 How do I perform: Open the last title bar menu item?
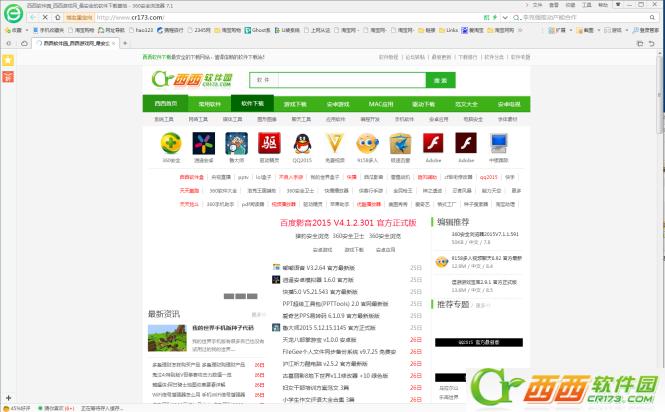click(x=603, y=5)
